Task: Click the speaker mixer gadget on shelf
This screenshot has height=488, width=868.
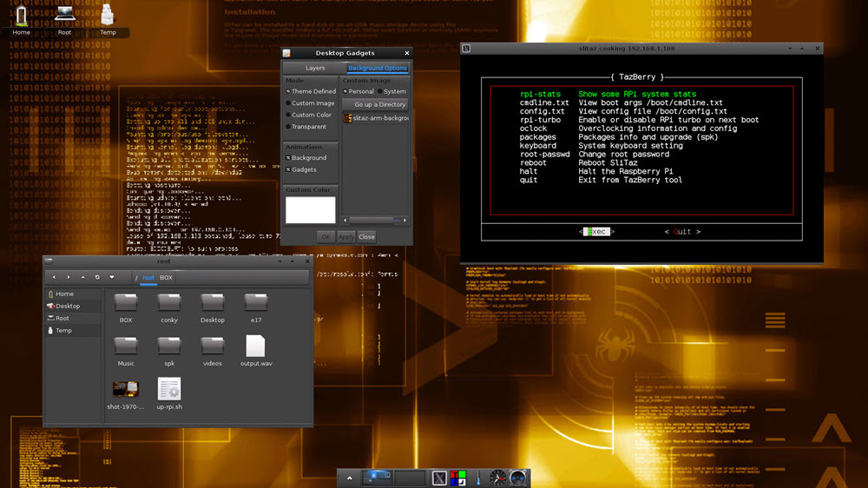Action: [518, 478]
